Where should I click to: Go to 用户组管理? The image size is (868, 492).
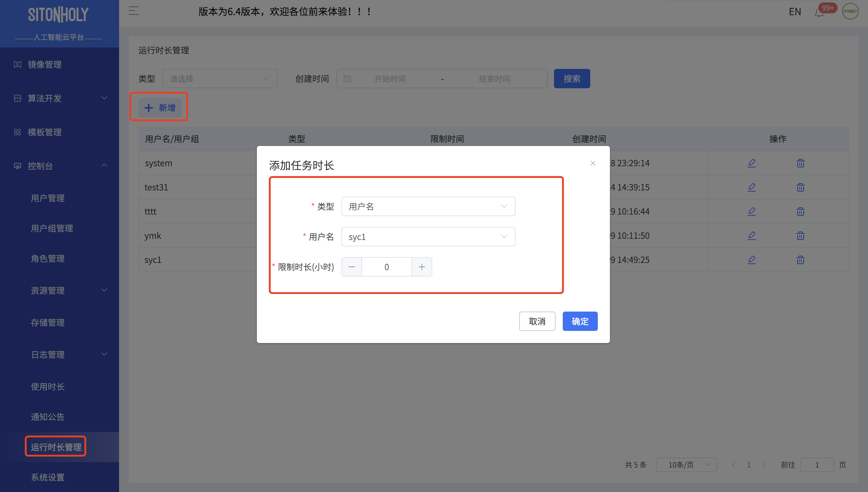coord(52,228)
